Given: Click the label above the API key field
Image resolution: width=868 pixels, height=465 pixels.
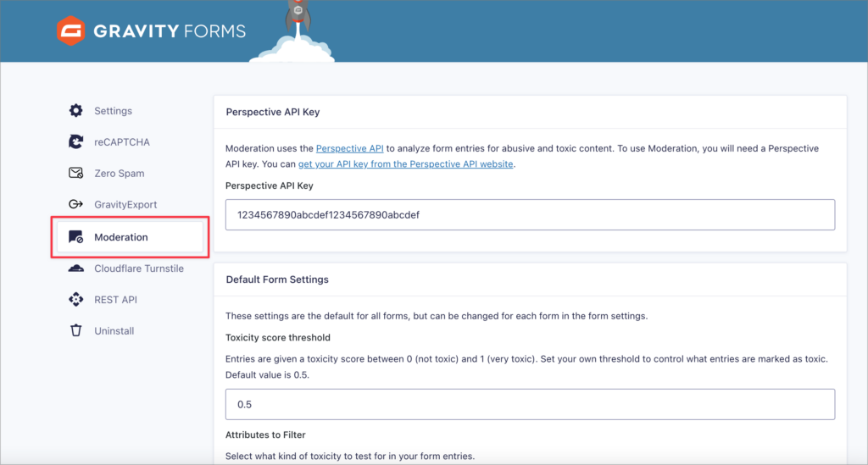Looking at the screenshot, I should click(x=270, y=185).
